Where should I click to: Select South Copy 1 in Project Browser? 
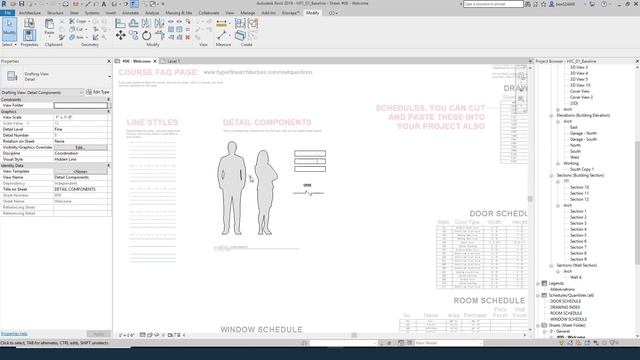coord(582,169)
